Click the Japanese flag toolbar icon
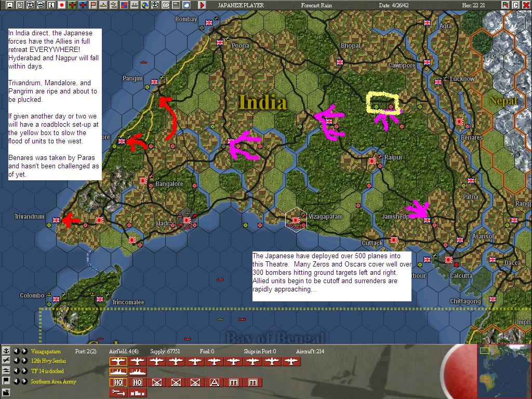 (x=62, y=5)
